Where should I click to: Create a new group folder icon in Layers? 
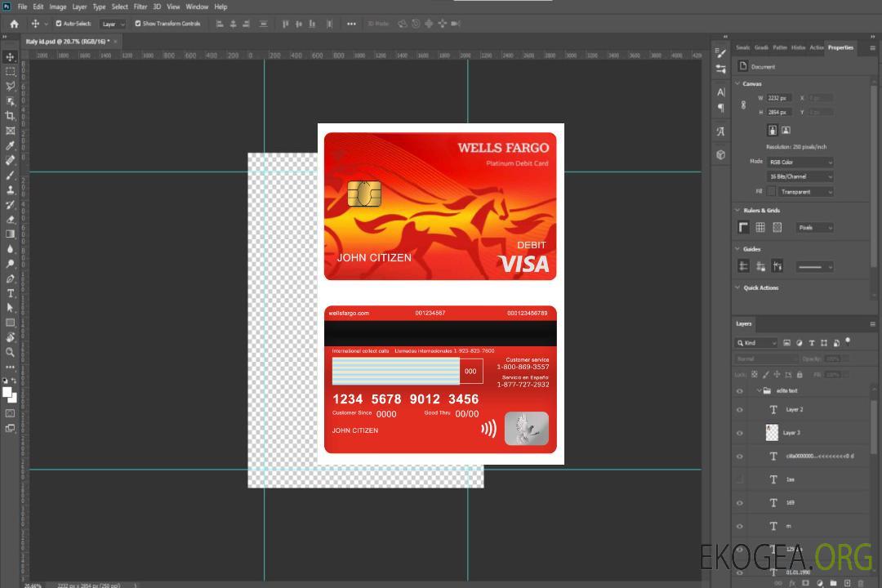(833, 583)
